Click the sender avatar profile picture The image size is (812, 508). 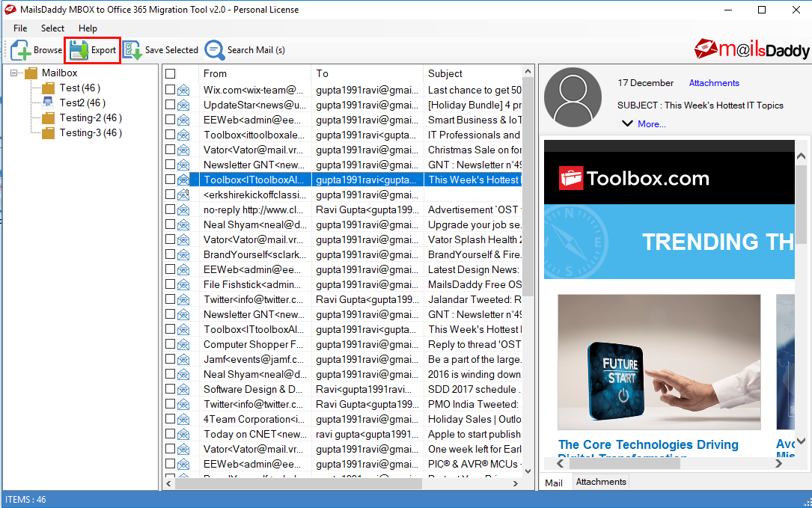click(573, 97)
